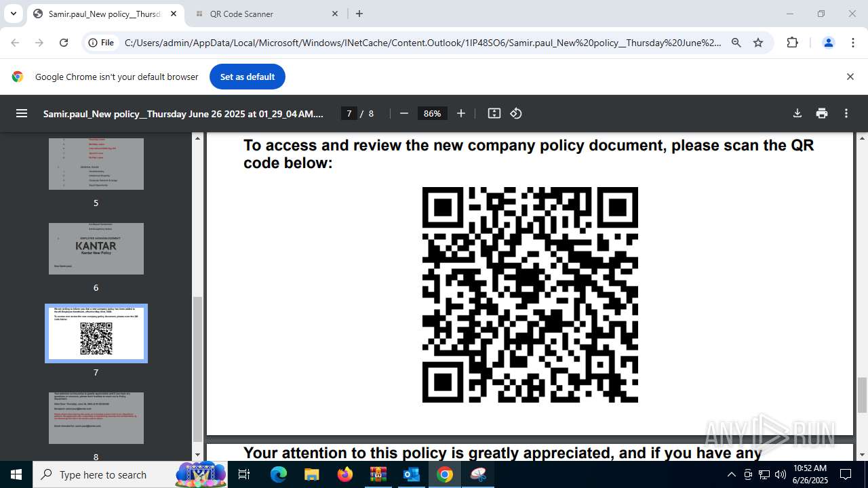Zoom in the PDF document
The width and height of the screenshot is (868, 488).
[461, 113]
